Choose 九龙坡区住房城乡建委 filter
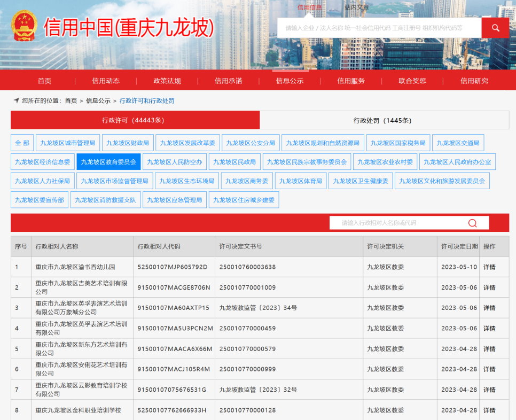Image resolution: width=516 pixels, height=420 pixels. (x=244, y=200)
